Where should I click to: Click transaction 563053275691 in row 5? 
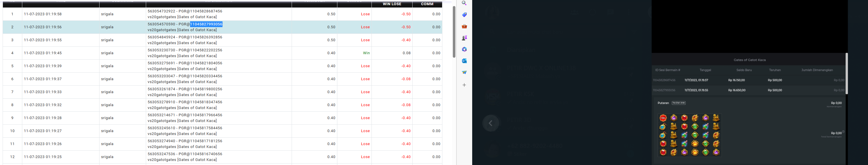(x=161, y=63)
